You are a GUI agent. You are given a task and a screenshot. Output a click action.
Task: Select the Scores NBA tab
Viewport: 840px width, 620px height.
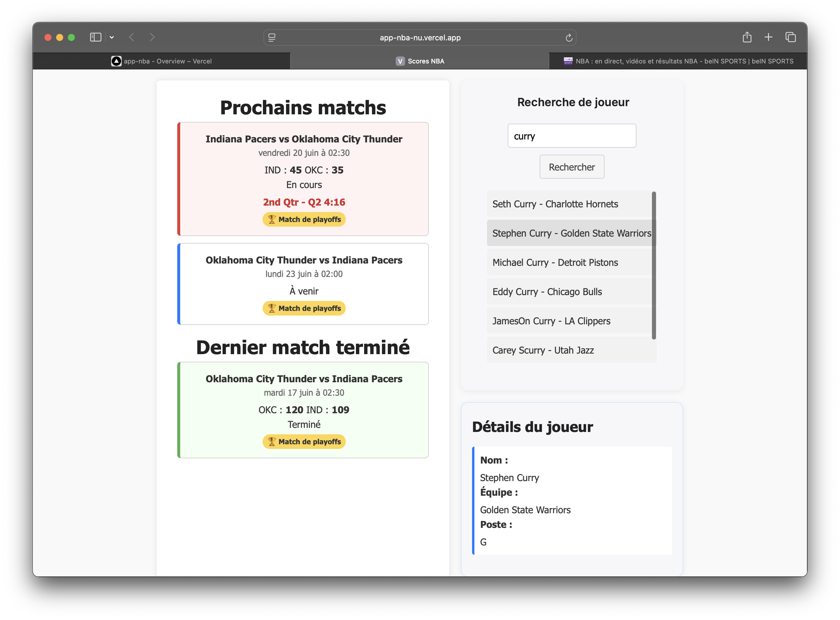(x=420, y=61)
